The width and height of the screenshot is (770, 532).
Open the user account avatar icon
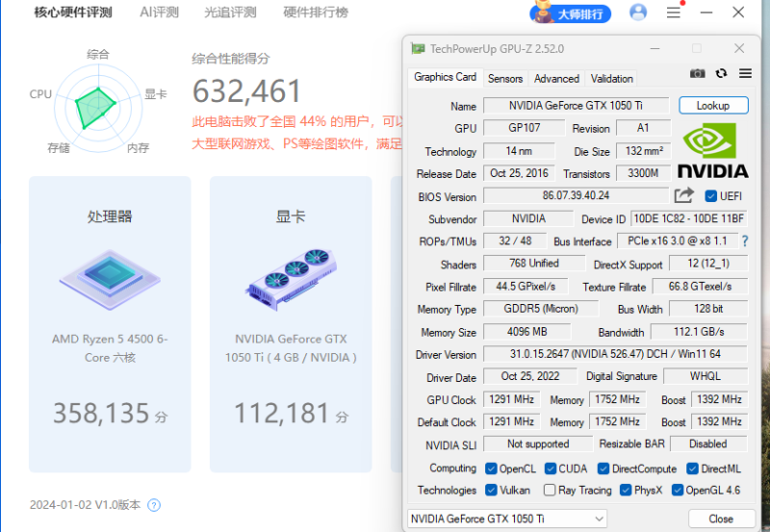coord(638,12)
